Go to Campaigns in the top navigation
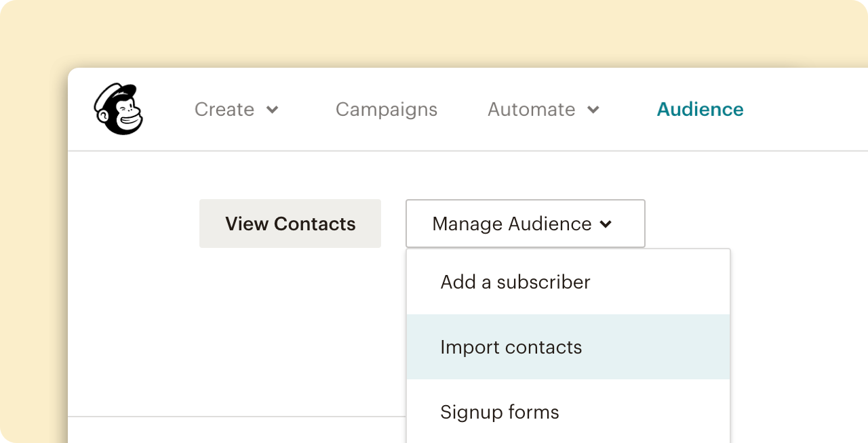The height and width of the screenshot is (443, 868). 386,109
